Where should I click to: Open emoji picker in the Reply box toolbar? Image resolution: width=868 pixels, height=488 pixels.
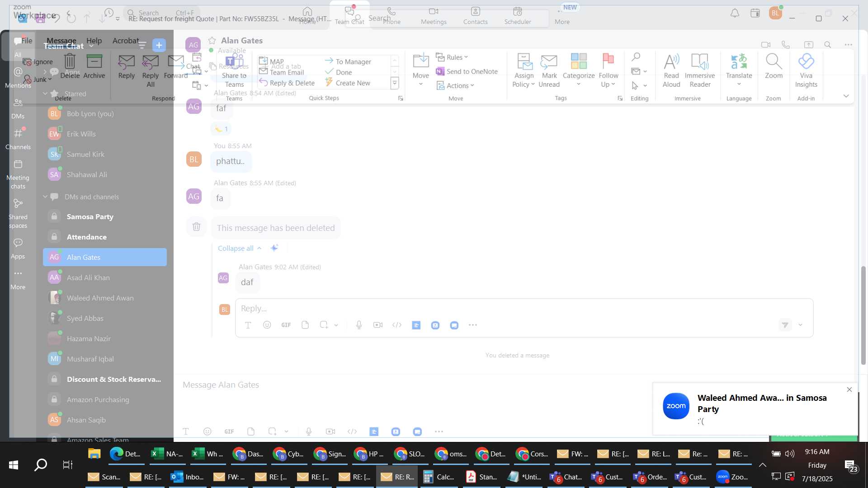(267, 325)
